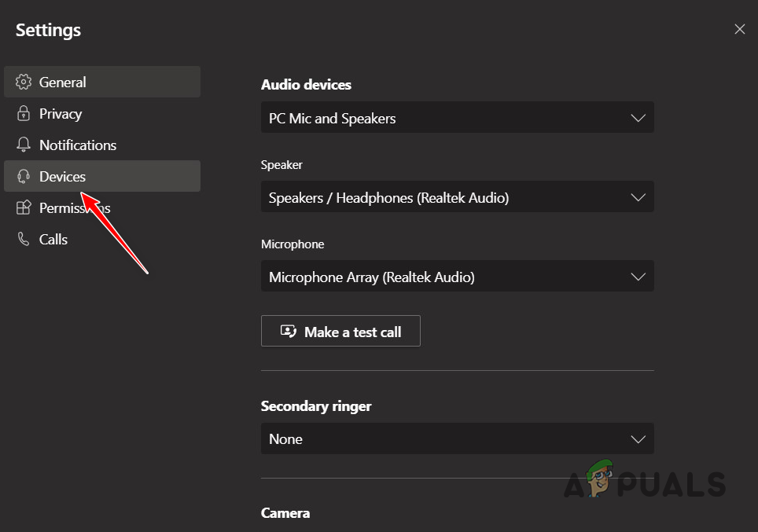Switch to the General settings section
The image size is (758, 532).
pyautogui.click(x=63, y=81)
